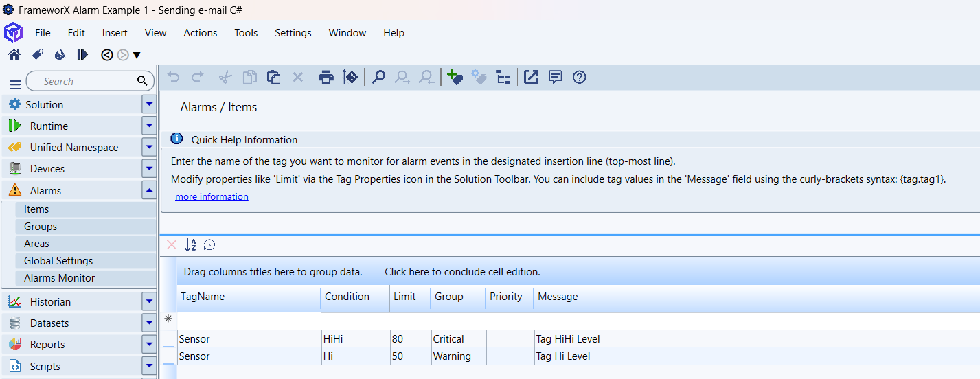Open the Tools menu

click(x=246, y=33)
